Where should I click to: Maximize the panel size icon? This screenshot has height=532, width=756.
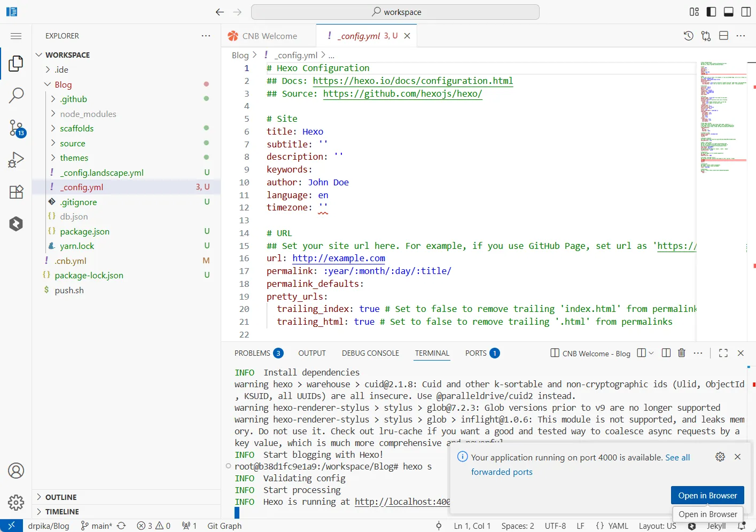[x=723, y=353]
